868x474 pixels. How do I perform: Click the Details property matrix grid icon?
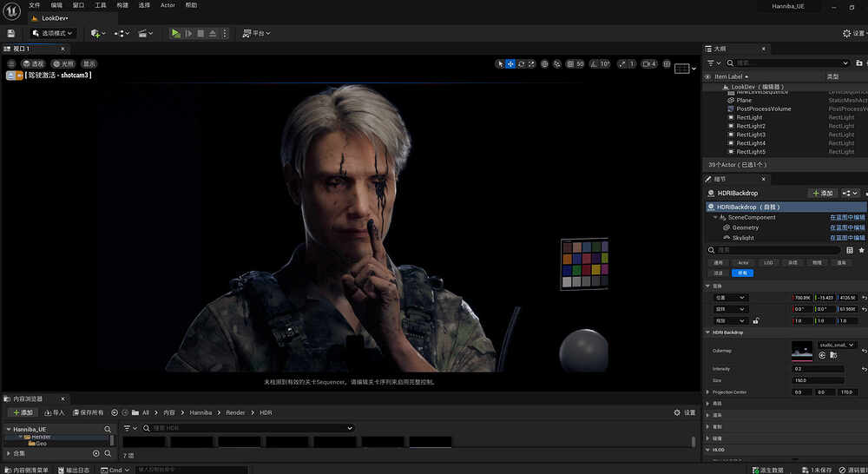pos(850,250)
